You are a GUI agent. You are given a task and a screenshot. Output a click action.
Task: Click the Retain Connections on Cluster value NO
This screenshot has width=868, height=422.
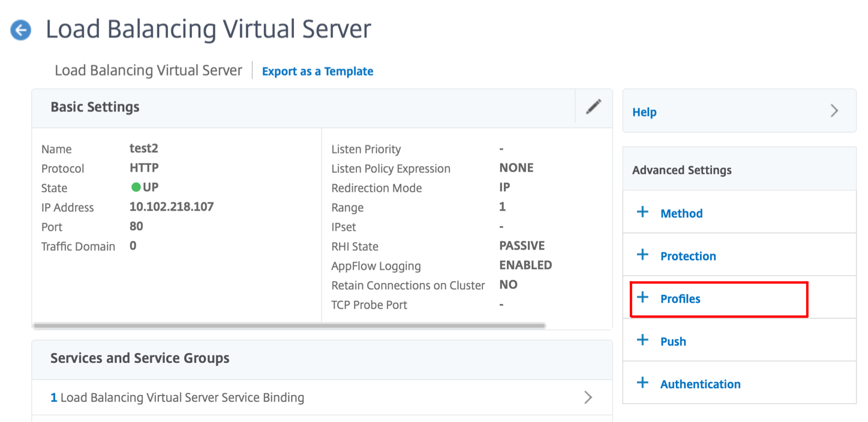tap(508, 285)
